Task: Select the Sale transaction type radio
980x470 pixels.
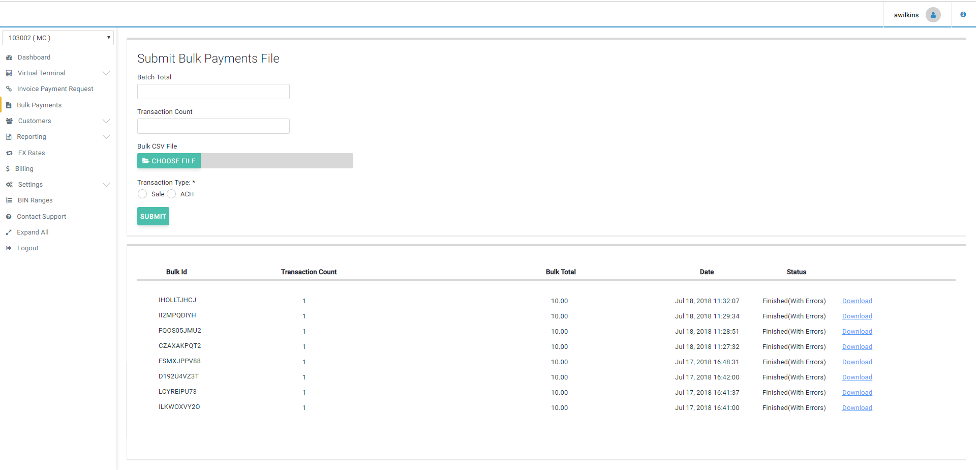Action: 142,194
